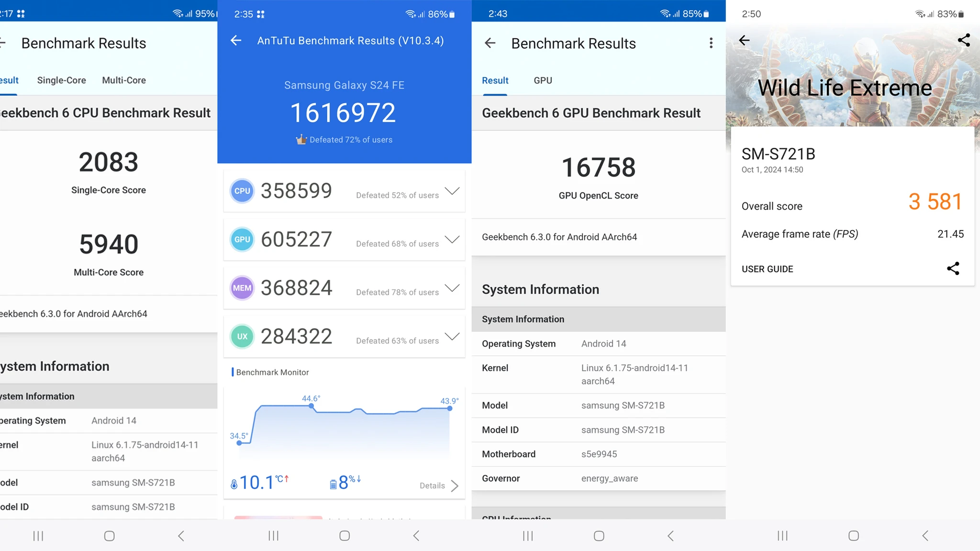980x551 pixels.
Task: Expand CPU score 358599 details
Action: pyautogui.click(x=452, y=191)
